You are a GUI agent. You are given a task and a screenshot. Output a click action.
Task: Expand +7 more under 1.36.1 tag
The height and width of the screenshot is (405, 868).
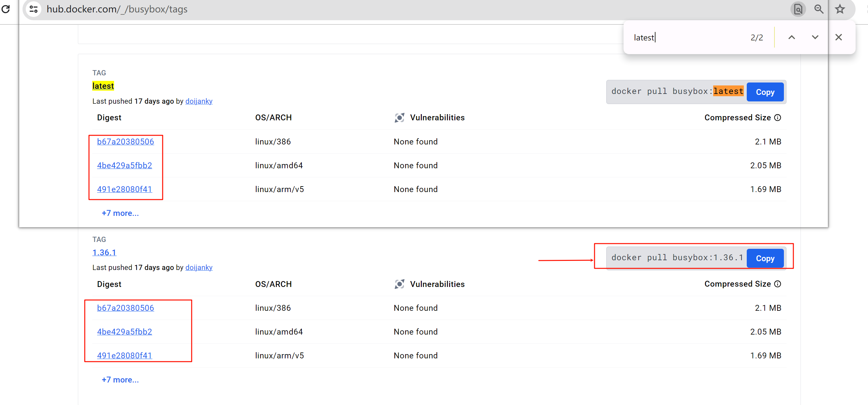(x=120, y=379)
